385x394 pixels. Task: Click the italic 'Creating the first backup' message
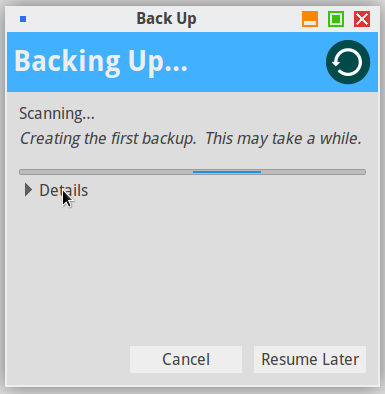[x=108, y=139]
